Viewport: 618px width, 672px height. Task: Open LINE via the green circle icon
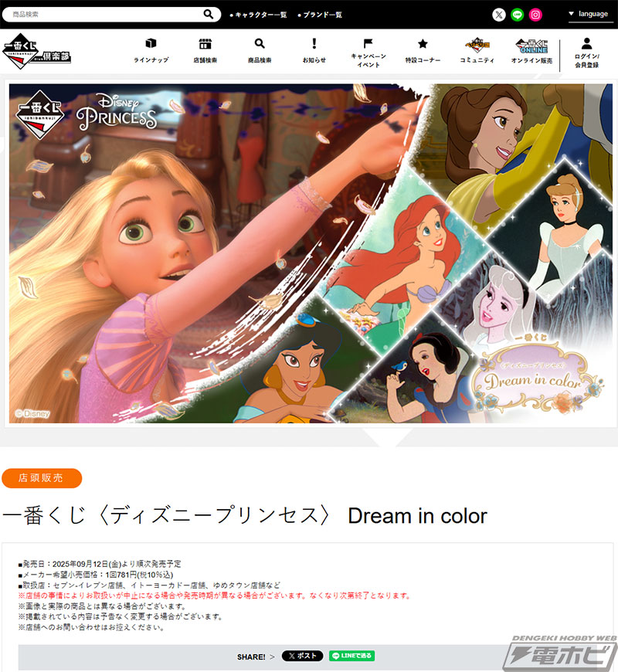pos(518,13)
